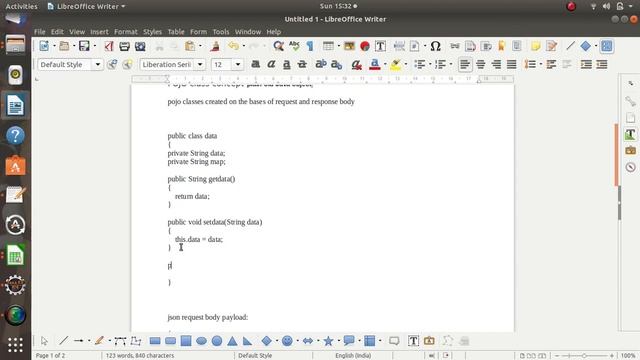Toggle formatting marks pilcrow
Viewport: 640px width, 360px height.
click(x=310, y=46)
